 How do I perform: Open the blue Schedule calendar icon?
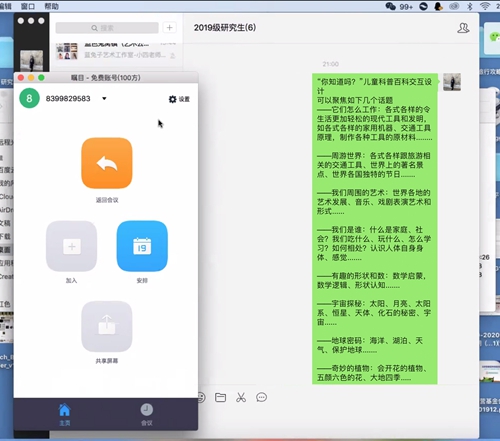pyautogui.click(x=142, y=246)
